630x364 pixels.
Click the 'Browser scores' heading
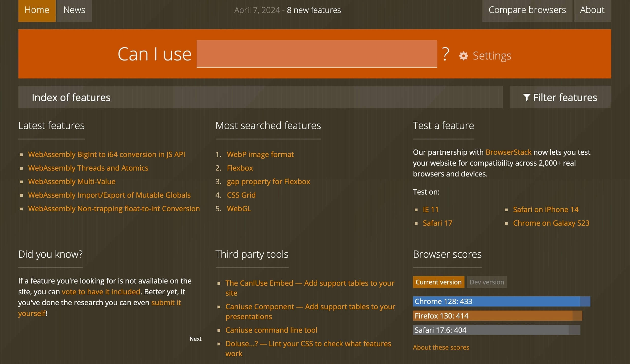tap(447, 254)
